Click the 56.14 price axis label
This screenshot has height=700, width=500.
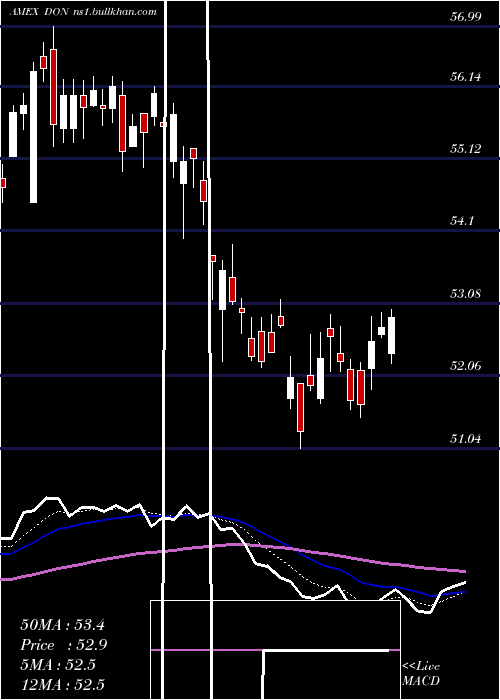point(466,77)
